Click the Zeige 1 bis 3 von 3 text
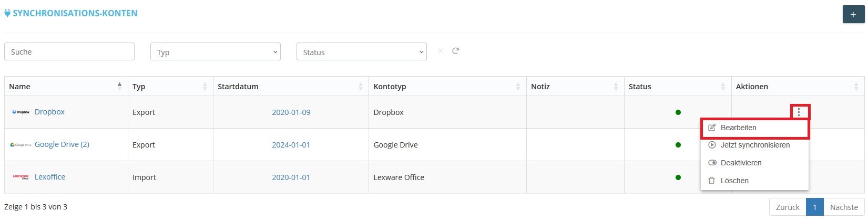The height and width of the screenshot is (221, 868). pos(36,207)
